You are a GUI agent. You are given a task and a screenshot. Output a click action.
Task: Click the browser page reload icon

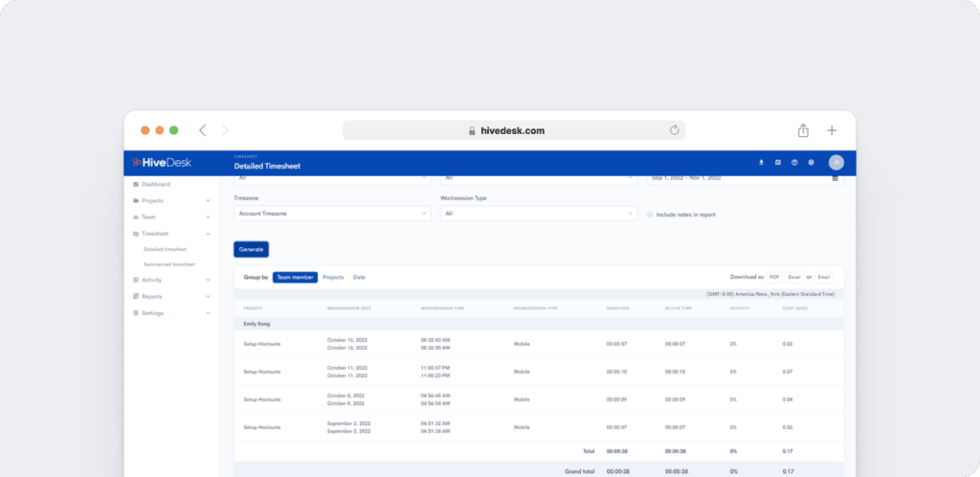pos(674,130)
